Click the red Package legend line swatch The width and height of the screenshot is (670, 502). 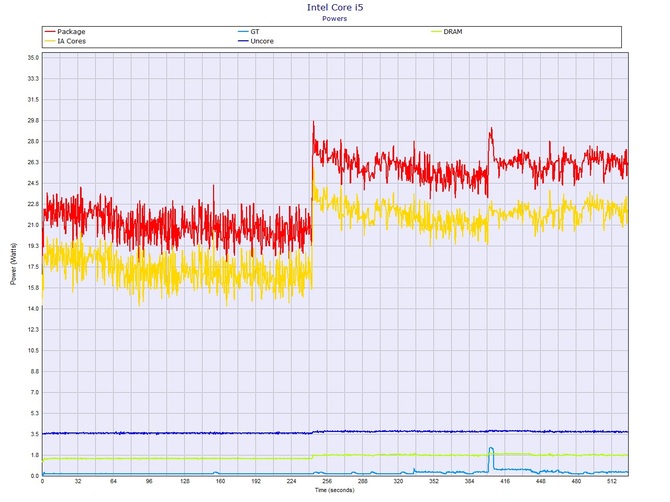point(50,32)
